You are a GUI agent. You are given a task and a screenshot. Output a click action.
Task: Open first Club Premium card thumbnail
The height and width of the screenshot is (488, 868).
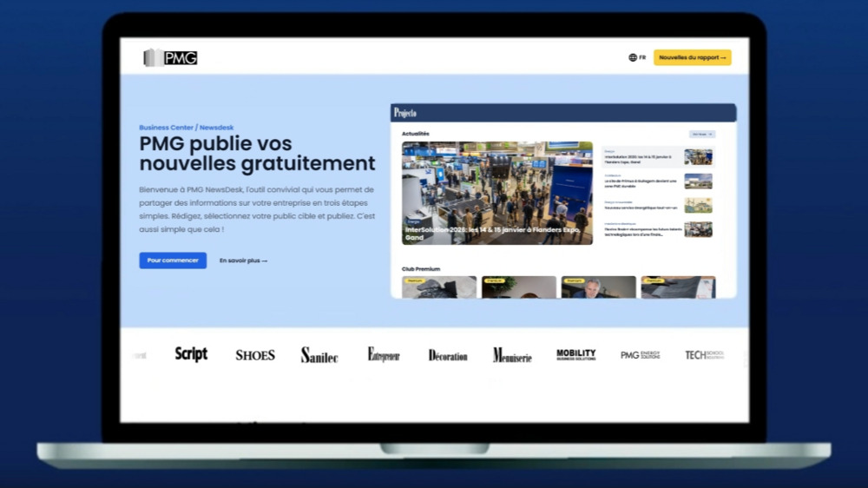coord(439,287)
